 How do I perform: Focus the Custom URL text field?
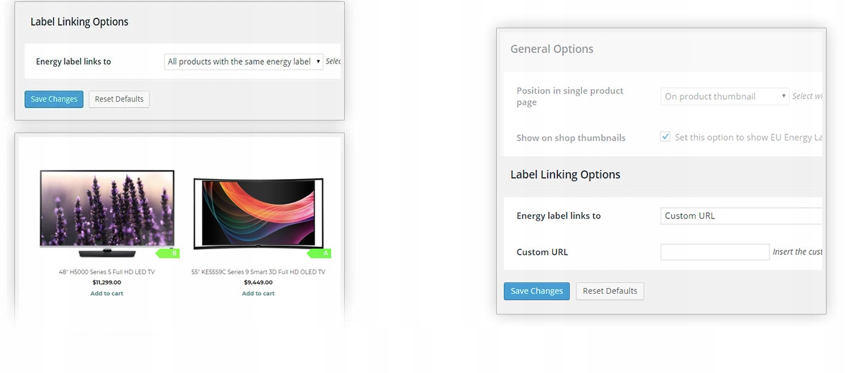click(715, 252)
